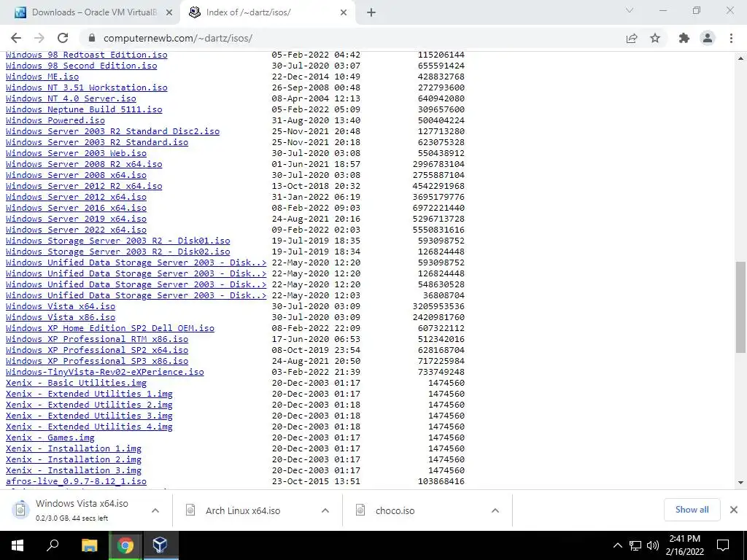The image size is (747, 560).
Task: Click the Windows Vista x64.iso download file icon
Action: click(20, 510)
